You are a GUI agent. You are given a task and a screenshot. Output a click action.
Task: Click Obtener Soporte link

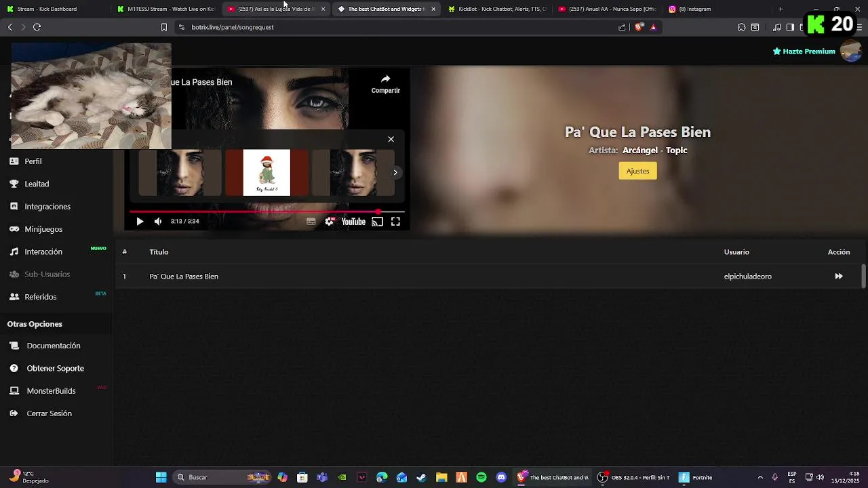[56, 368]
